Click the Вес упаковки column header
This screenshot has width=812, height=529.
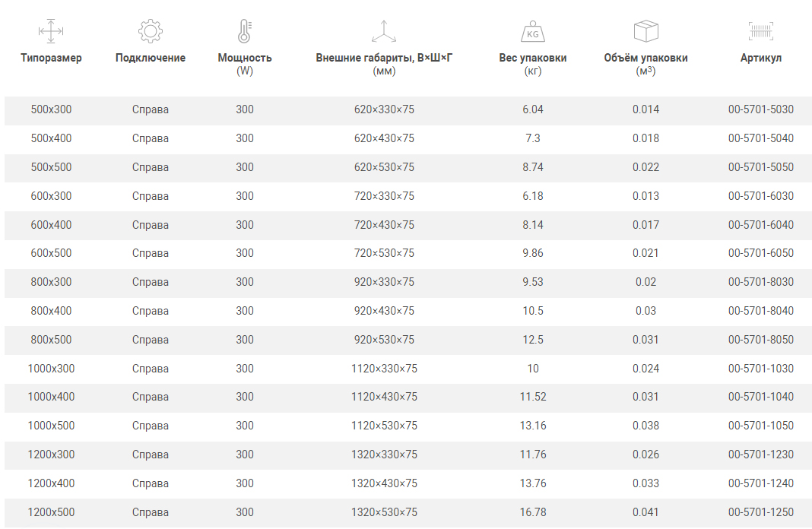click(x=532, y=58)
